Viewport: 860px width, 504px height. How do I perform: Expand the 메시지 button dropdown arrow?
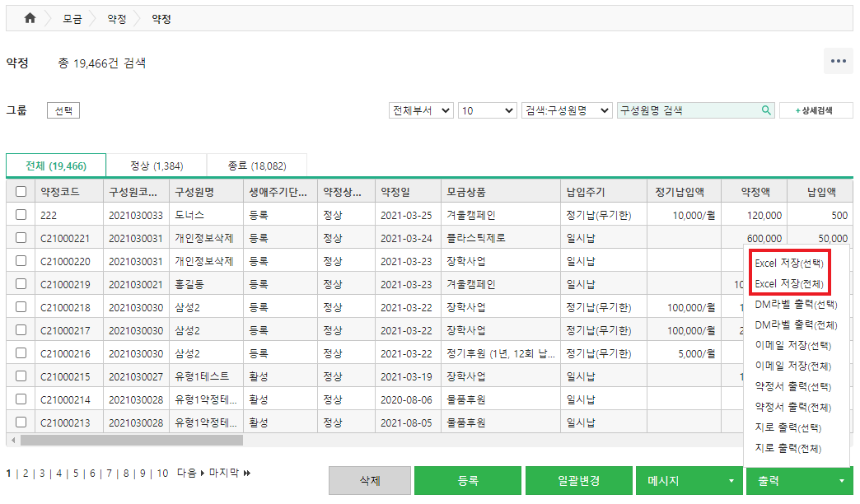tap(730, 481)
